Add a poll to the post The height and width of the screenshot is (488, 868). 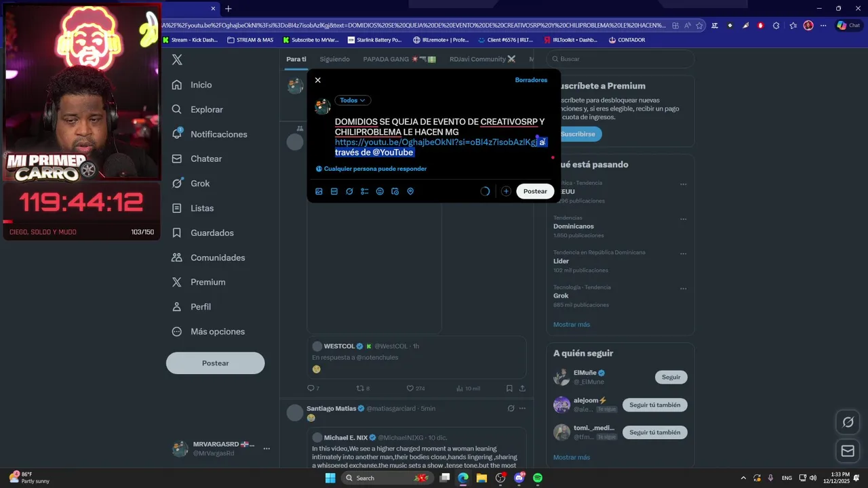click(x=365, y=192)
